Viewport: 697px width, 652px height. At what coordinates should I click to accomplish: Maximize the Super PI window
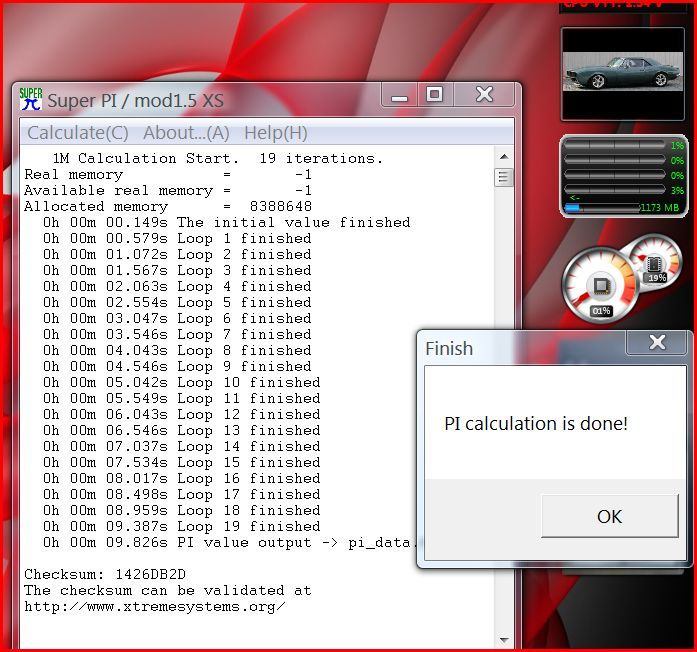[434, 95]
